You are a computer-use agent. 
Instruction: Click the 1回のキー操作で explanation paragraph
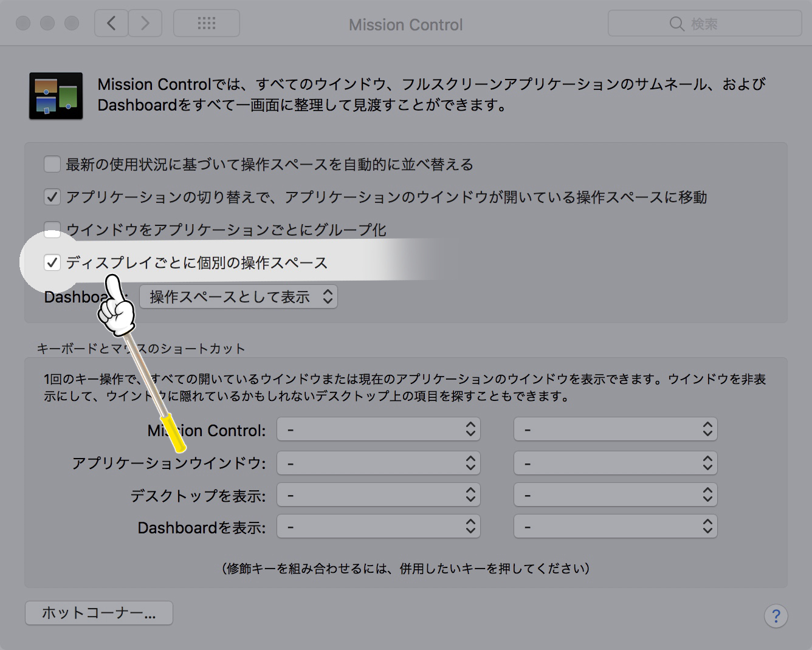pos(405,388)
